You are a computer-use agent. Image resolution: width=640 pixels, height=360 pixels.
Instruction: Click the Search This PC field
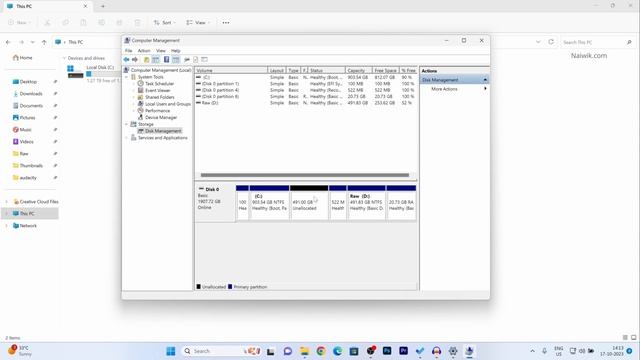597,42
